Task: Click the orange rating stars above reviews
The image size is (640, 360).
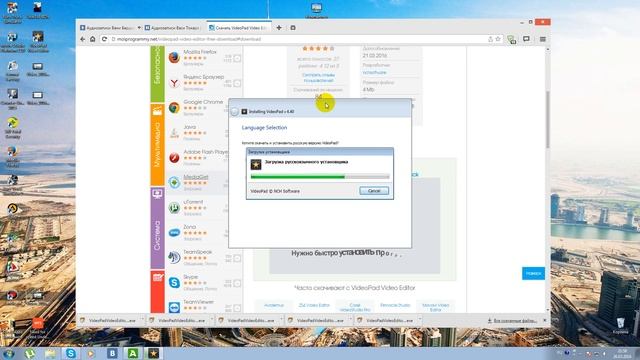Action: point(318,49)
